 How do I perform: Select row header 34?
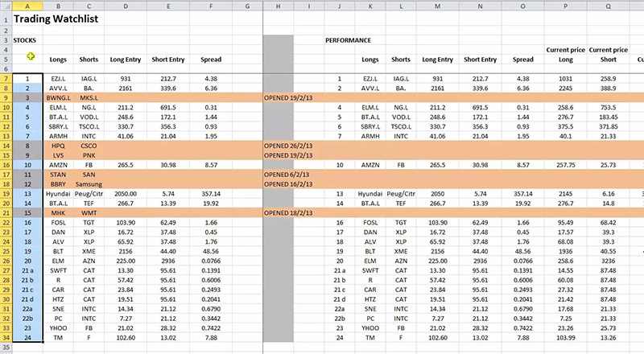click(6, 338)
